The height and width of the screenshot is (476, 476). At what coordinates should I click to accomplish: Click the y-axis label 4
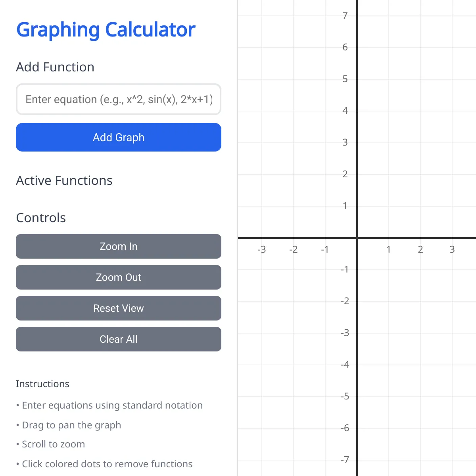[345, 111]
